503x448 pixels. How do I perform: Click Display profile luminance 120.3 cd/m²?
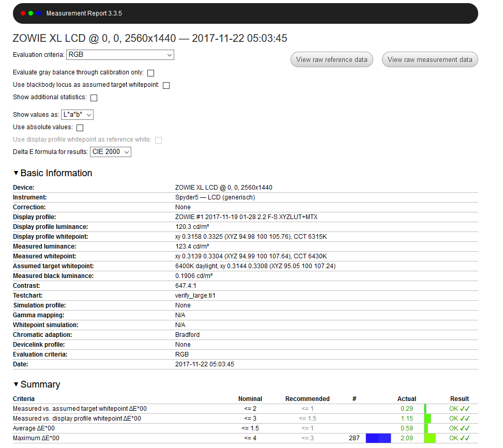[192, 227]
